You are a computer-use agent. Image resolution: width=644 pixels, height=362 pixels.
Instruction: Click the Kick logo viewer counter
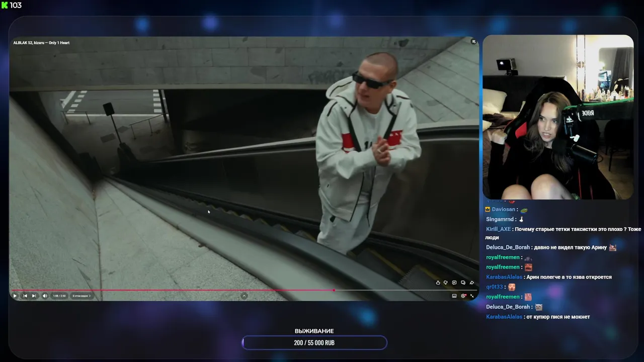5,5
